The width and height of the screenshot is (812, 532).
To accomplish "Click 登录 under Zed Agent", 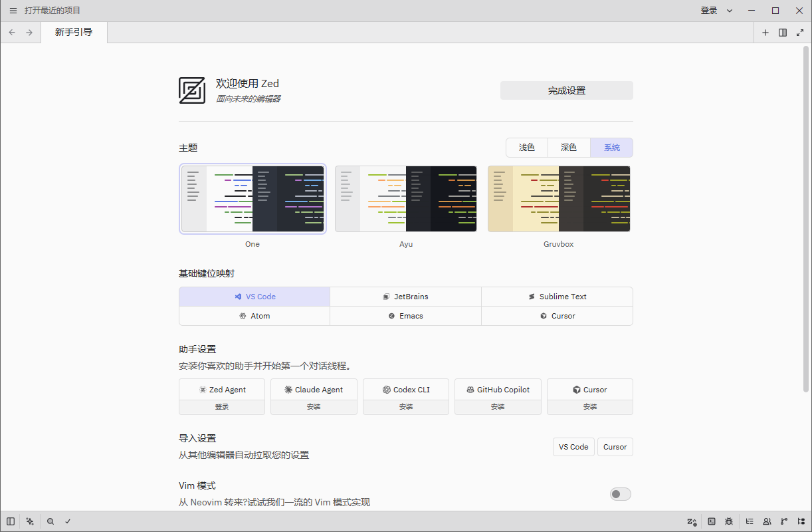I will pyautogui.click(x=222, y=407).
